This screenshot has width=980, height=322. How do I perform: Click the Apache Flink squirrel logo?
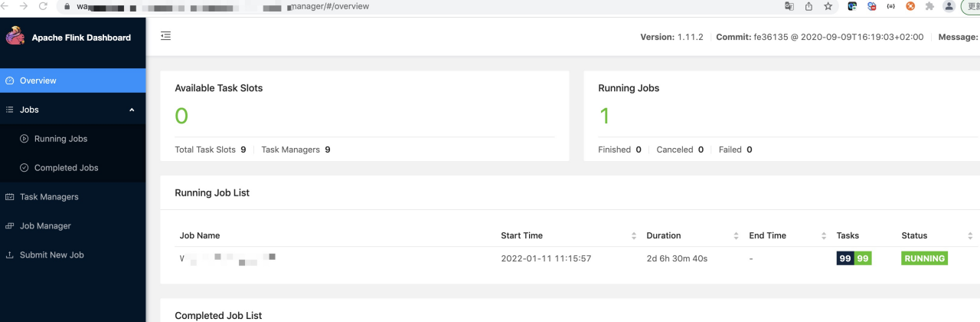tap(15, 37)
